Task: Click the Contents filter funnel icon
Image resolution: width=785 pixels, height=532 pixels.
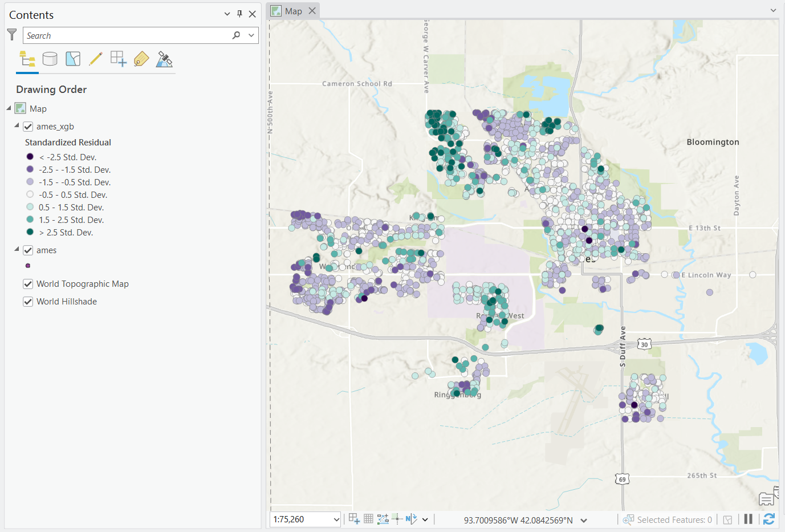Action: point(12,34)
